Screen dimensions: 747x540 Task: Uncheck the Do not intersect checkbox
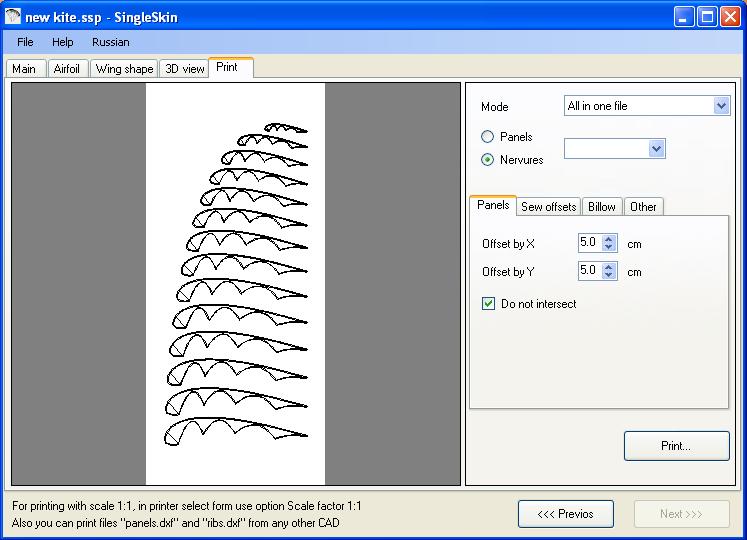click(x=489, y=304)
